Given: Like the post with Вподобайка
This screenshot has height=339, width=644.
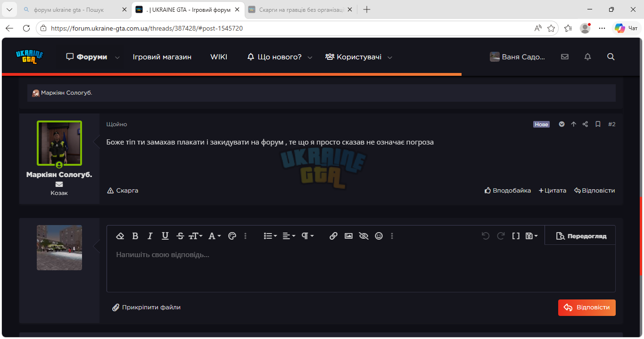Looking at the screenshot, I should [508, 191].
